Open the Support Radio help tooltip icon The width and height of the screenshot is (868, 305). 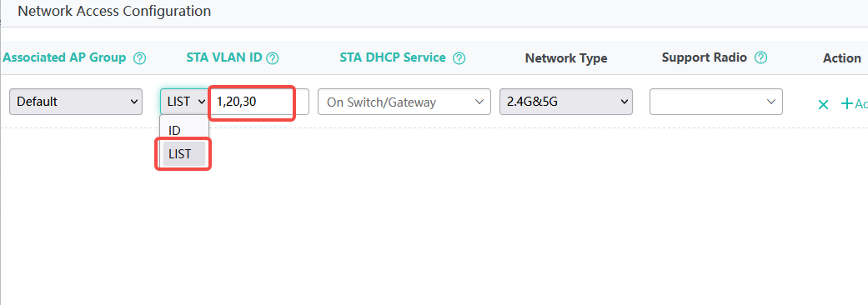[761, 57]
